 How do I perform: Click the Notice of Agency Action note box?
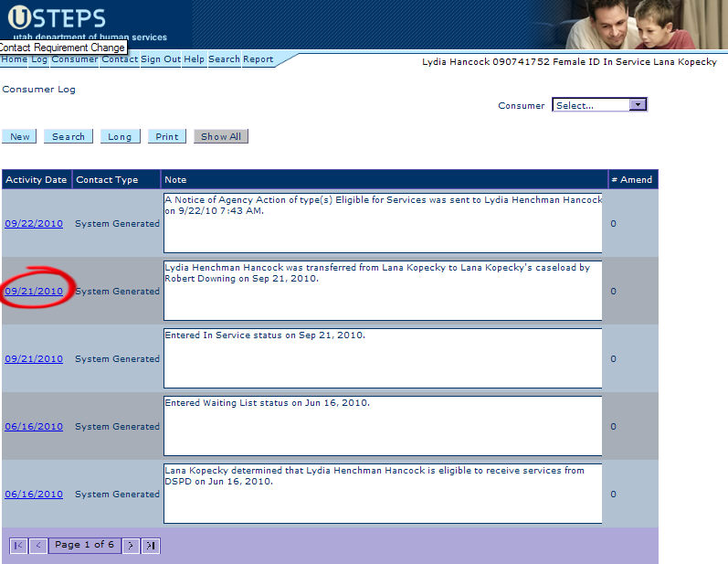[383, 223]
